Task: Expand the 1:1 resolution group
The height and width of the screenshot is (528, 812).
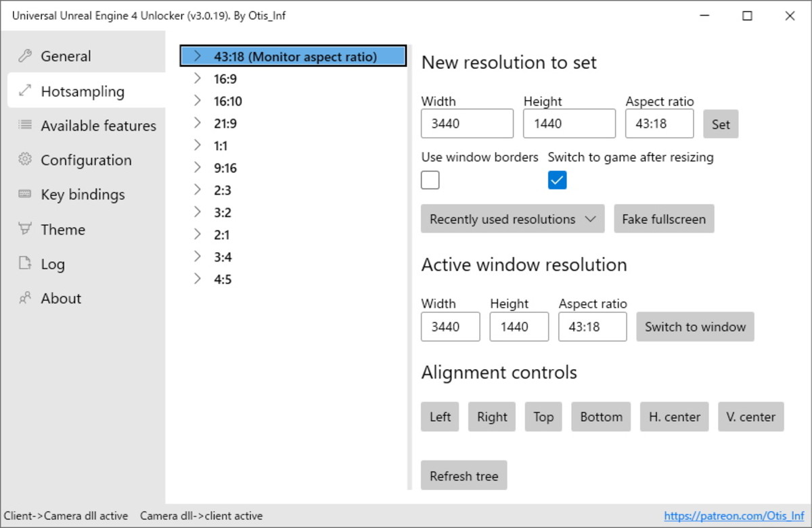Action: (x=197, y=145)
